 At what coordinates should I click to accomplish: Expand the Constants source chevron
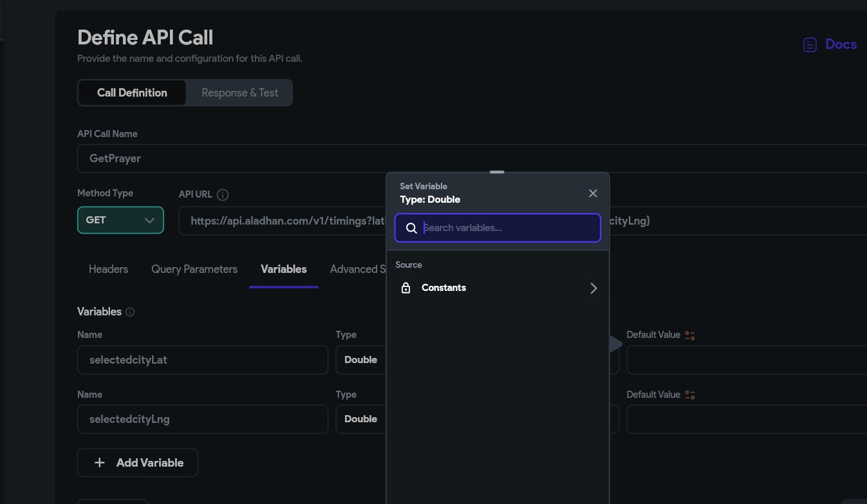[x=593, y=288]
